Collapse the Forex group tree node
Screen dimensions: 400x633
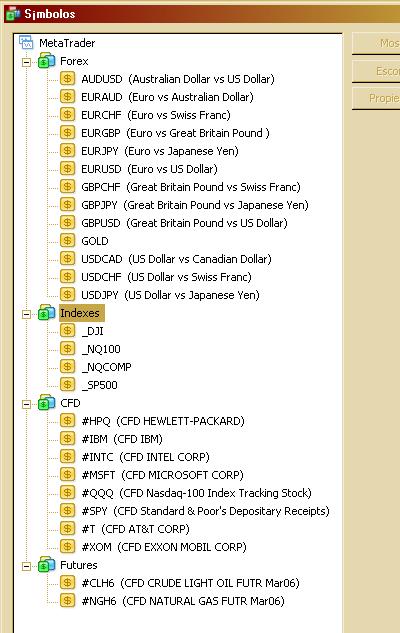26,62
